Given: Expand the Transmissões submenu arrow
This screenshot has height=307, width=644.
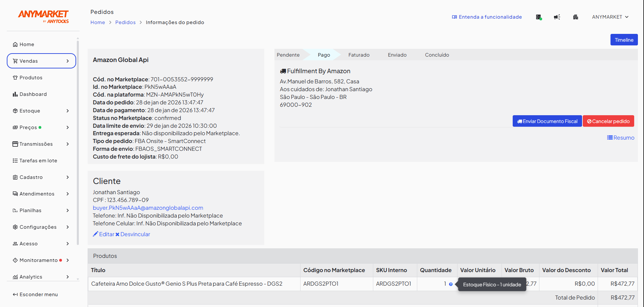Looking at the screenshot, I should pyautogui.click(x=68, y=144).
